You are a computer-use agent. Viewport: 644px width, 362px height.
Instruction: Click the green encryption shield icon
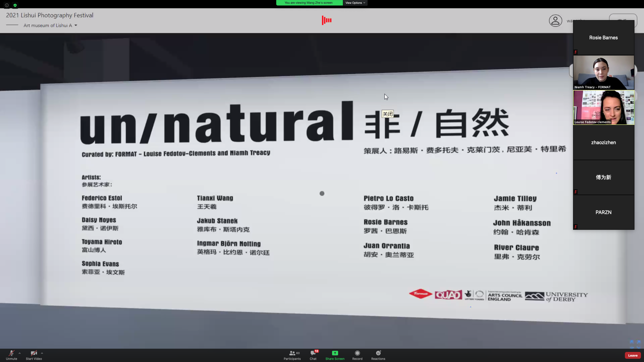click(x=15, y=5)
